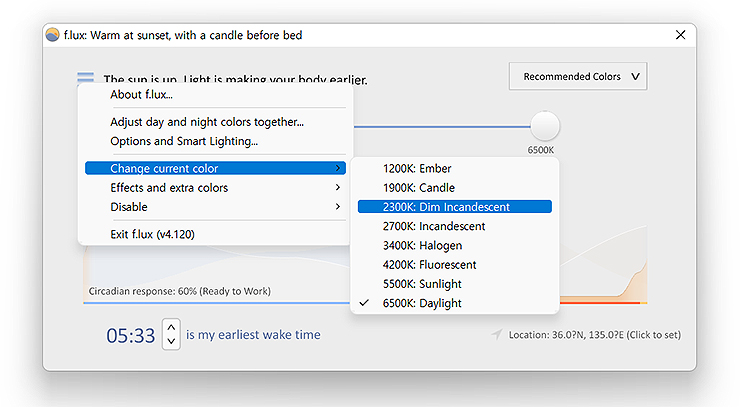Set color to 5500K: Sunlight
Image resolution: width=740 pixels, height=407 pixels.
click(454, 284)
